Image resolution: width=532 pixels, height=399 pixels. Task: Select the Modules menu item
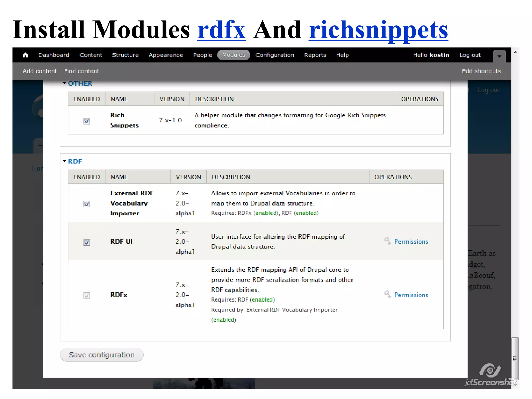point(234,55)
